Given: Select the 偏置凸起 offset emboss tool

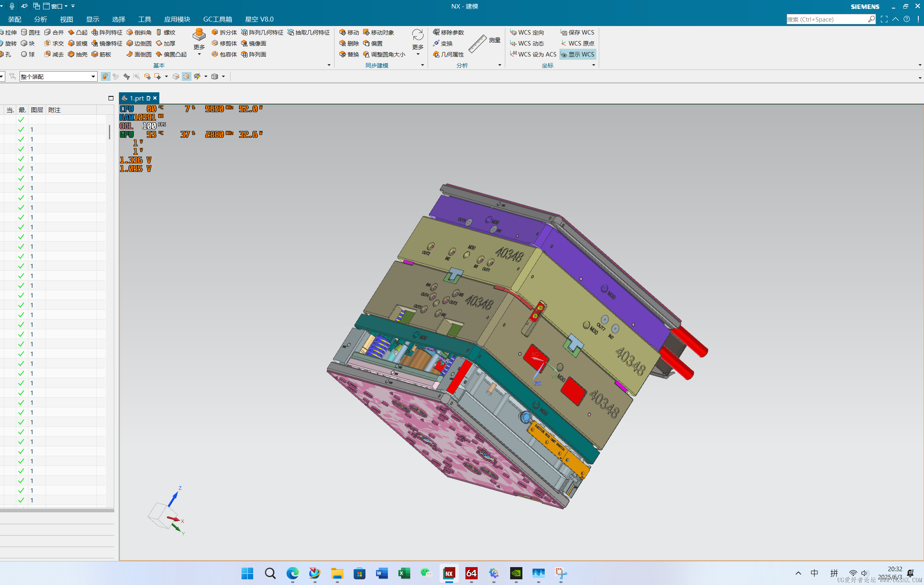Looking at the screenshot, I should click(x=171, y=54).
